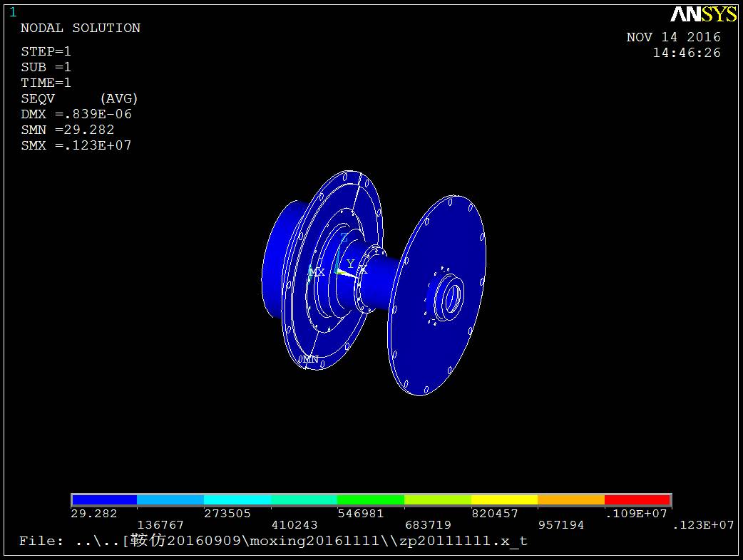The height and width of the screenshot is (560, 743).
Task: Click the SEQV (AVG) label
Action: click(79, 98)
